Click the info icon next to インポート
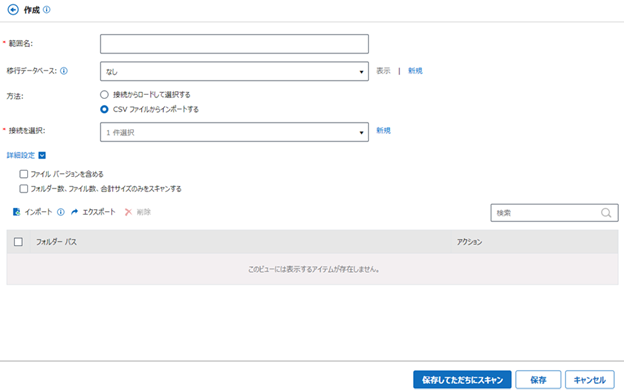The width and height of the screenshot is (624, 390). tap(60, 212)
